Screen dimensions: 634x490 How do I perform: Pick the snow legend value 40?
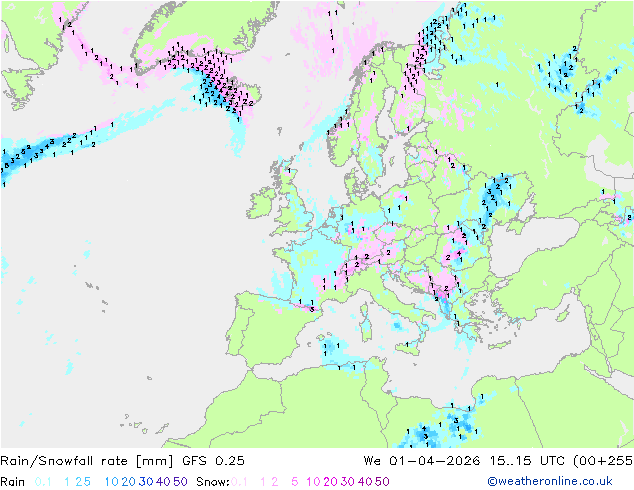pyautogui.click(x=365, y=482)
